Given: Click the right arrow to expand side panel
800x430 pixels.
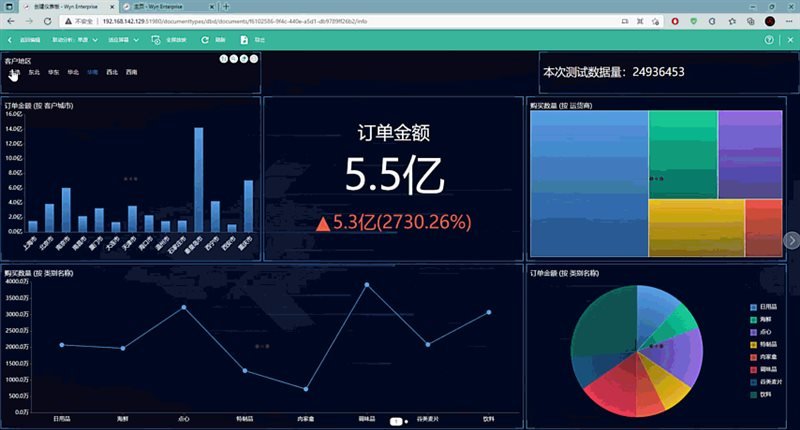Looking at the screenshot, I should click(791, 240).
